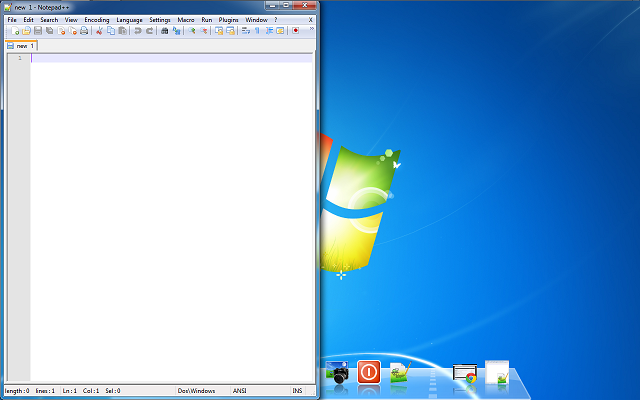Click the Undo arrow icon
The width and height of the screenshot is (640, 400).
[137, 31]
